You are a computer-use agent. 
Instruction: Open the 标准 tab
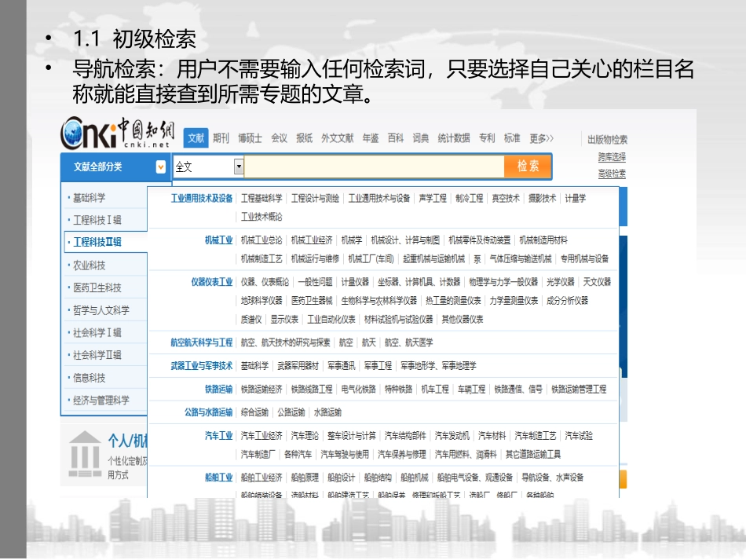(x=512, y=138)
